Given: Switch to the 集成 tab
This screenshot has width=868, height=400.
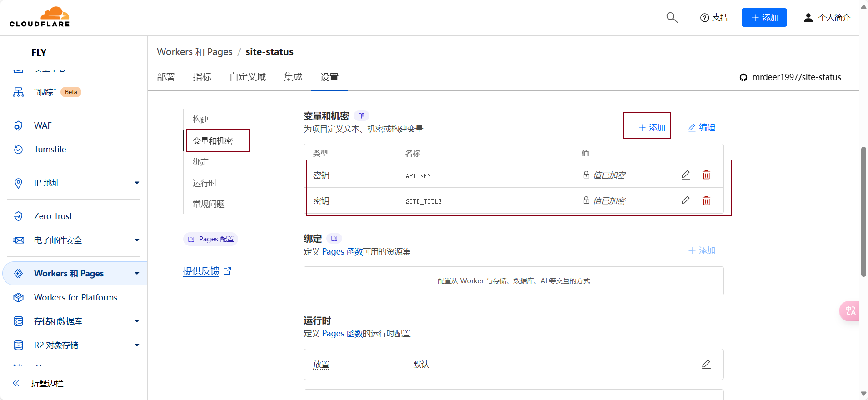Looking at the screenshot, I should coord(293,77).
